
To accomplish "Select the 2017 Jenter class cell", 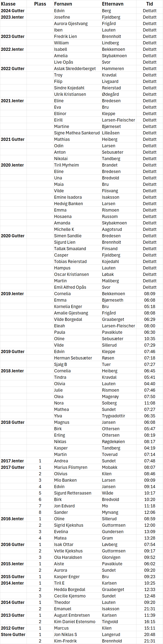I will click(12, 461).
